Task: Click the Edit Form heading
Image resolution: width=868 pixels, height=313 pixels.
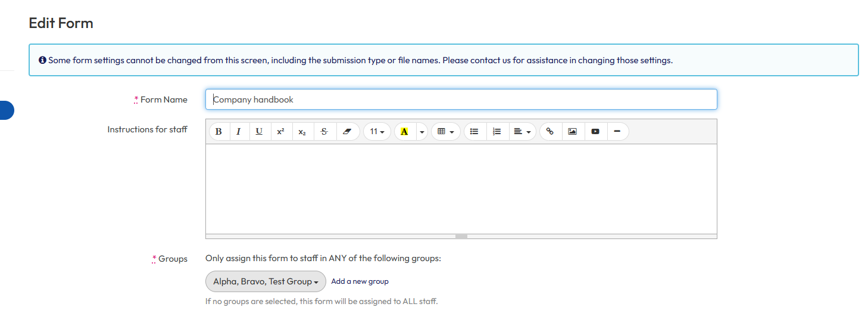Action: (x=61, y=23)
